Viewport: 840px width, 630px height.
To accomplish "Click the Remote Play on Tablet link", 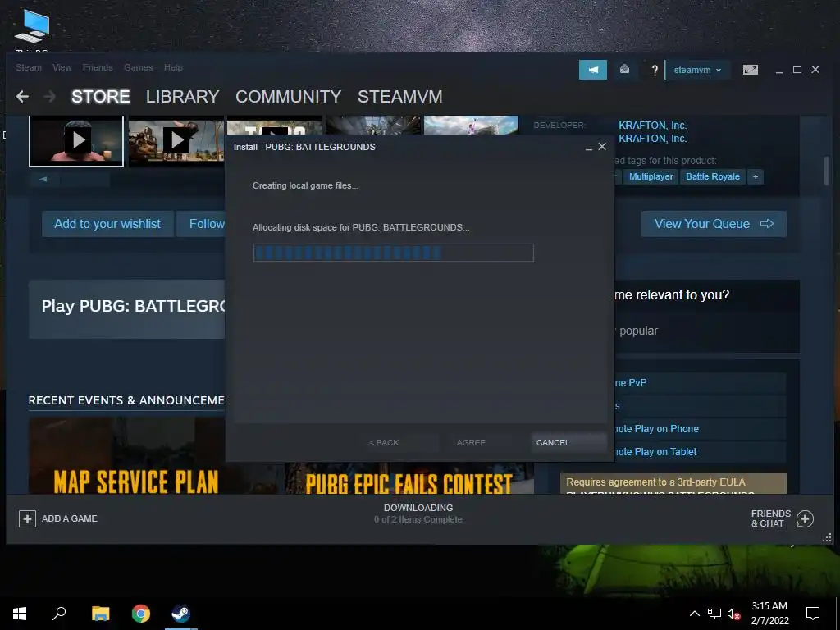I will [x=655, y=452].
